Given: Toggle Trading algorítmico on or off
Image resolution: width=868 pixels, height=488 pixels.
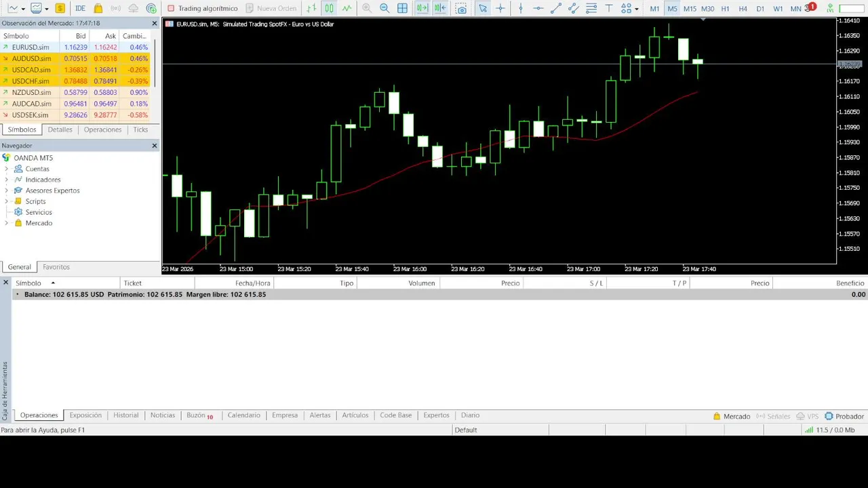Looking at the screenshot, I should pos(202,8).
